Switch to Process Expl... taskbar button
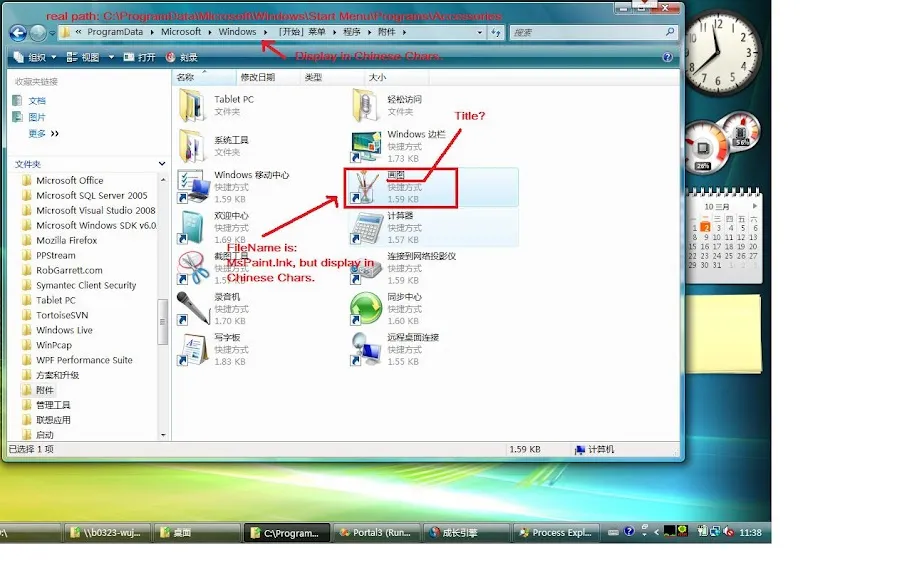This screenshot has height=570, width=912. click(x=557, y=532)
